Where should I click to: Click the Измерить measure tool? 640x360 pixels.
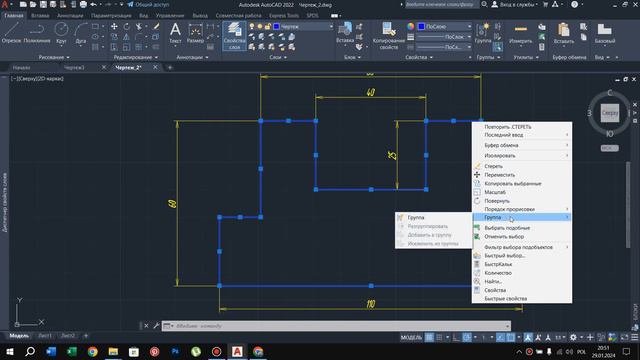tap(520, 33)
